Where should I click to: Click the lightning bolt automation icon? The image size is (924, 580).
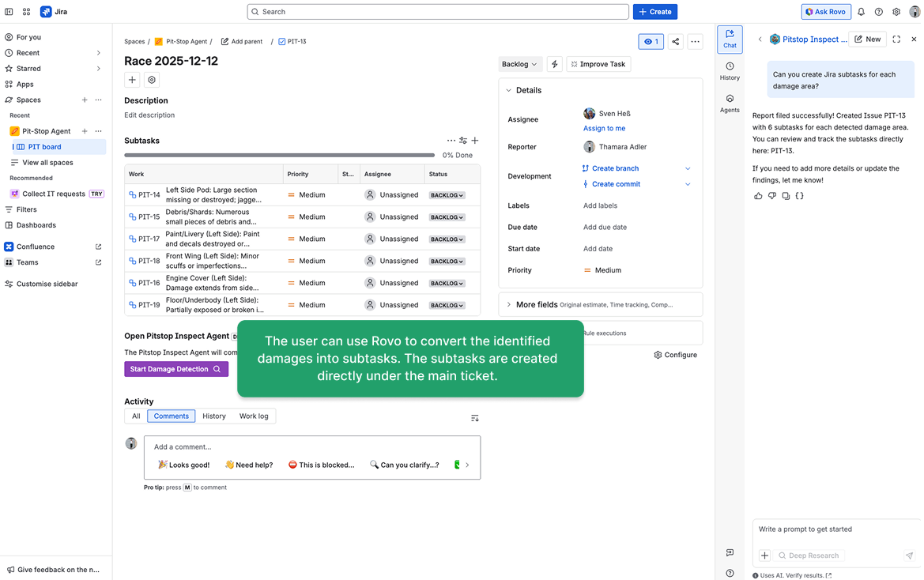(555, 64)
